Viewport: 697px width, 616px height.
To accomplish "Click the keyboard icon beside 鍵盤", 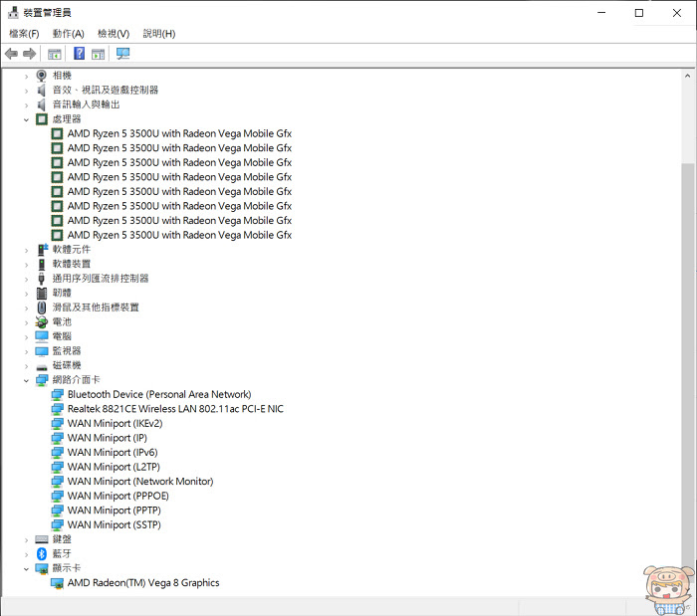I will coord(42,539).
